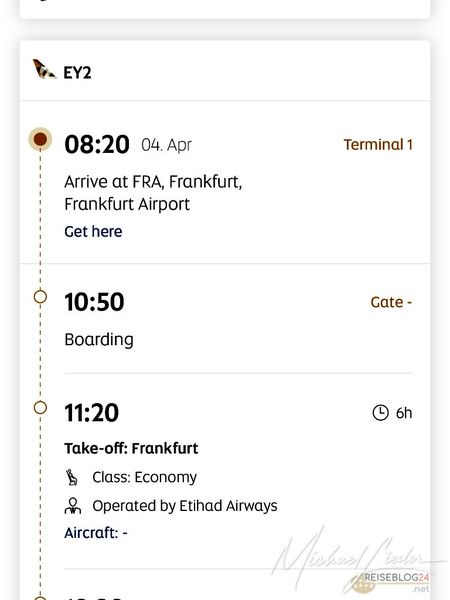Select the 11:20 take-off timeline circle
450x600 pixels.
40,408
